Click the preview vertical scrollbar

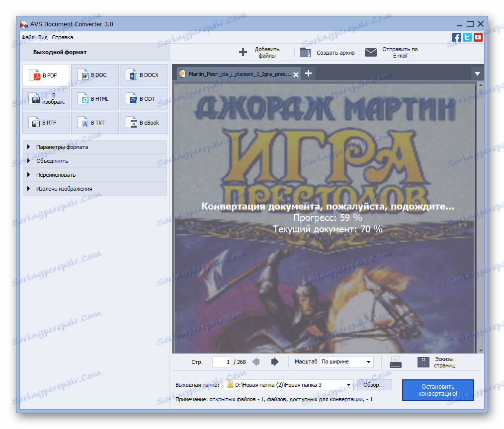(x=481, y=218)
